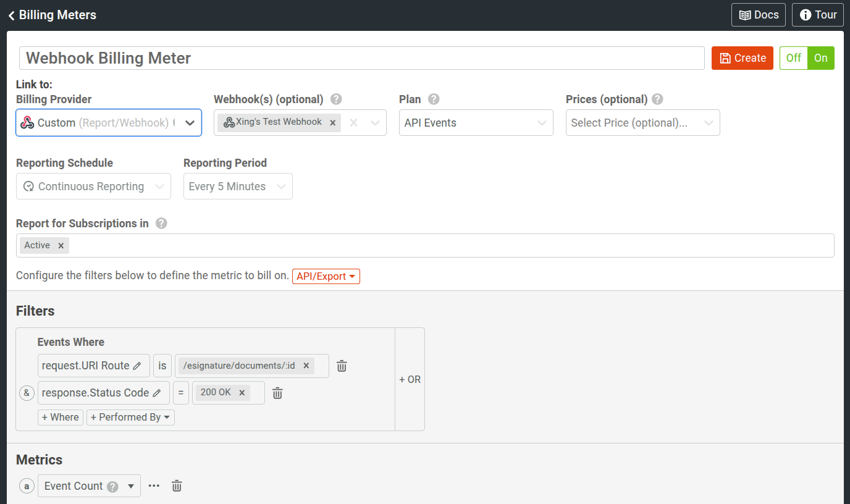850x504 pixels.
Task: Click the help icon beside the Plan label
Action: pyautogui.click(x=433, y=99)
